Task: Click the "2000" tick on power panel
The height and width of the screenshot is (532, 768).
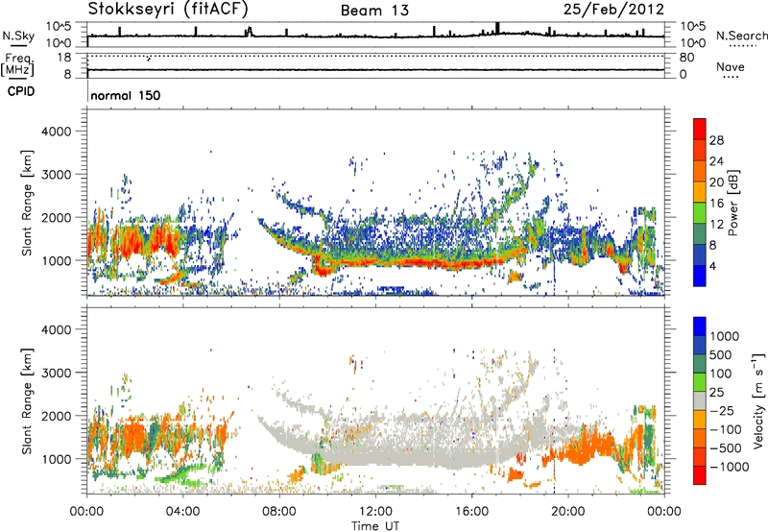Action: (x=57, y=217)
